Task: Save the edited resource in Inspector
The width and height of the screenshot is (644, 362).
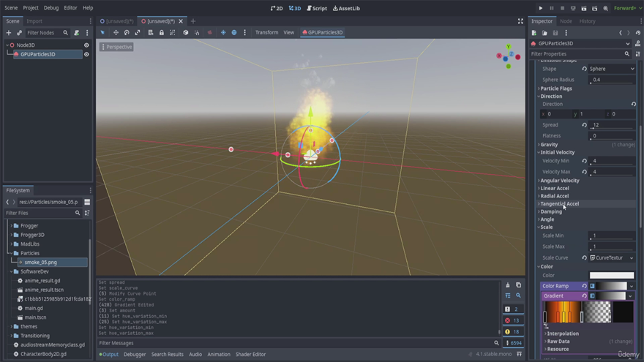Action: tap(555, 33)
